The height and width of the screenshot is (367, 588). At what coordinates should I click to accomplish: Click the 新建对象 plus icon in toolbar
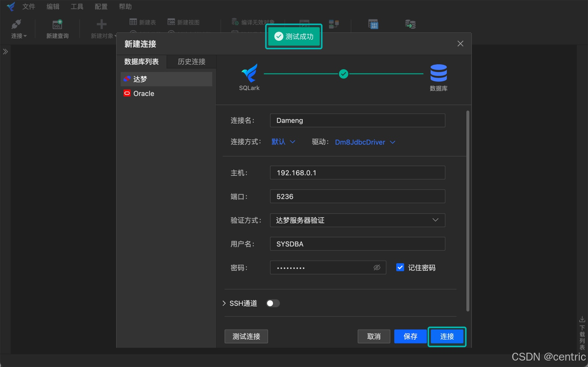tap(102, 24)
